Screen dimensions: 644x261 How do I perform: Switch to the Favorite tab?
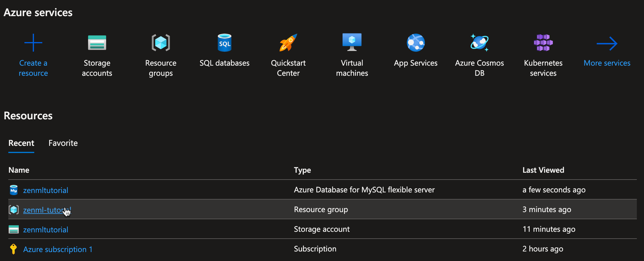tap(63, 143)
